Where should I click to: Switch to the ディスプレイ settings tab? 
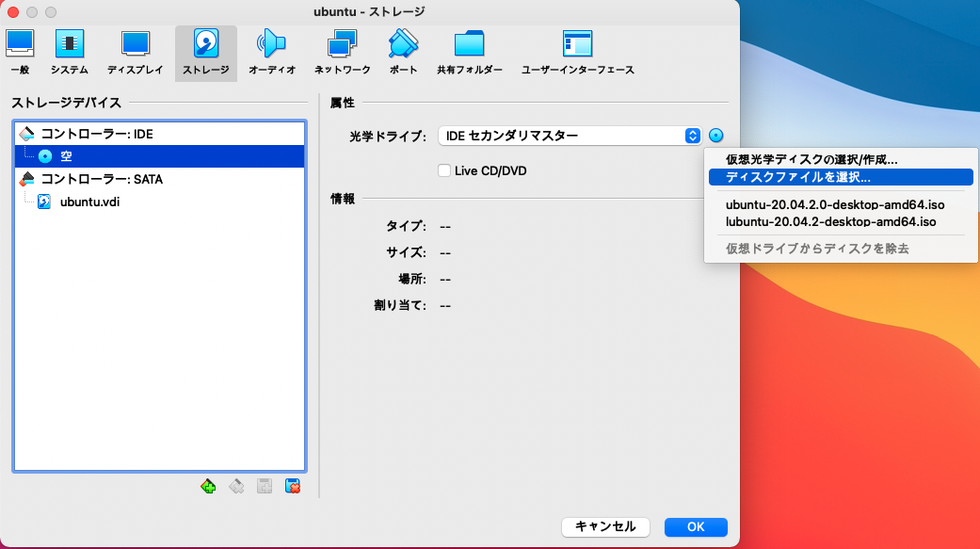[x=135, y=53]
